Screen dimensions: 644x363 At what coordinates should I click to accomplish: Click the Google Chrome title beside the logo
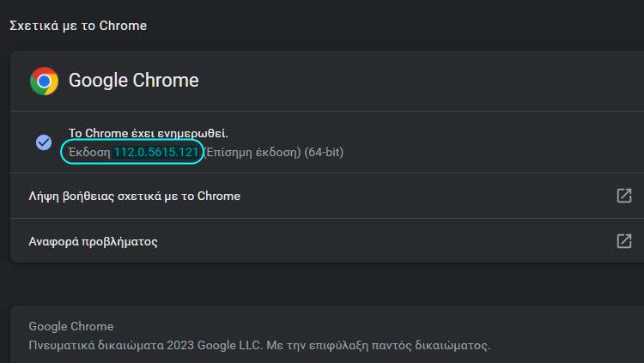tap(133, 81)
